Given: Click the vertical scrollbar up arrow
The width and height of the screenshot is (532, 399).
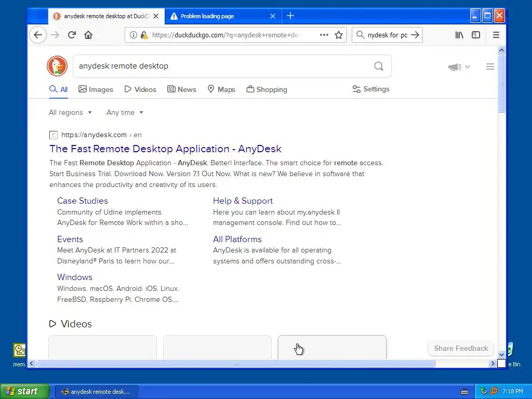Looking at the screenshot, I should [501, 50].
